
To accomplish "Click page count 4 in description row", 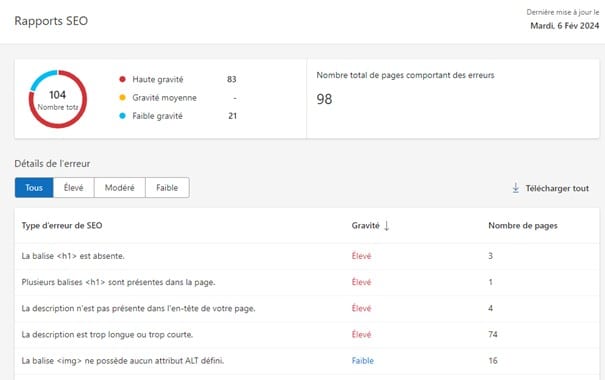I will click(490, 308).
